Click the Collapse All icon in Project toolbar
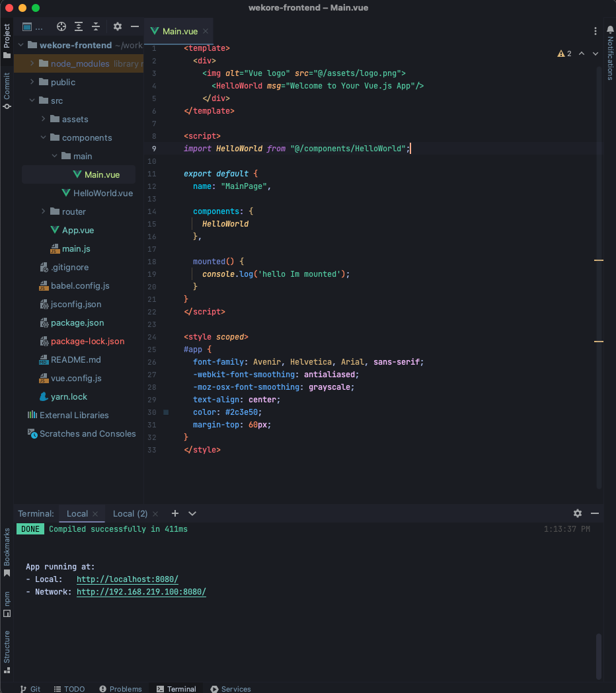 pos(96,26)
